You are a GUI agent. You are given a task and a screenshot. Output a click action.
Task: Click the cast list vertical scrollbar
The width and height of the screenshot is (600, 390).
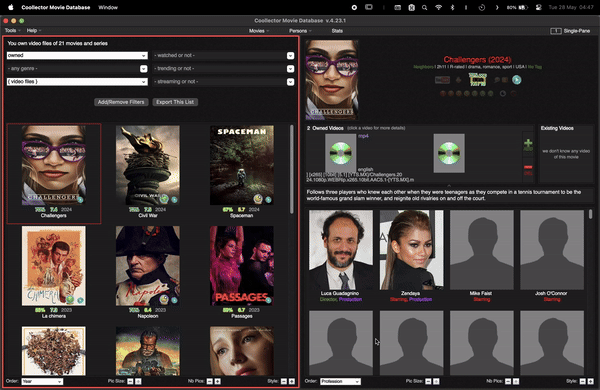click(x=590, y=214)
